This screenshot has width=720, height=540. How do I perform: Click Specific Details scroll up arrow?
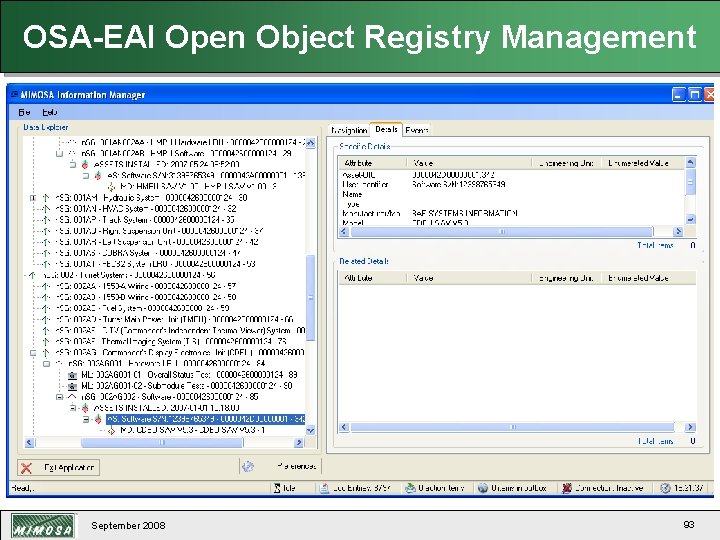tap(691, 163)
